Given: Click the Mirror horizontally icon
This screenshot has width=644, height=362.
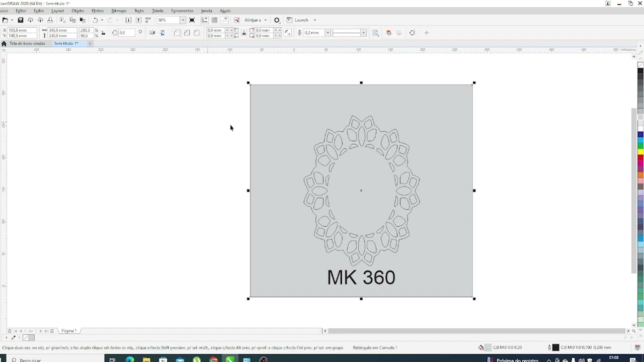Looking at the screenshot, I should (x=152, y=33).
